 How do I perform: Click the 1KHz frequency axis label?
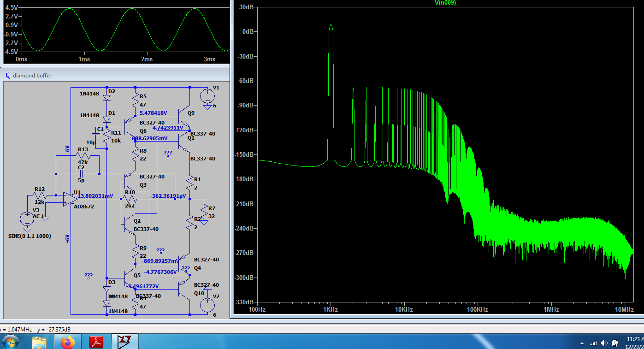(x=330, y=309)
